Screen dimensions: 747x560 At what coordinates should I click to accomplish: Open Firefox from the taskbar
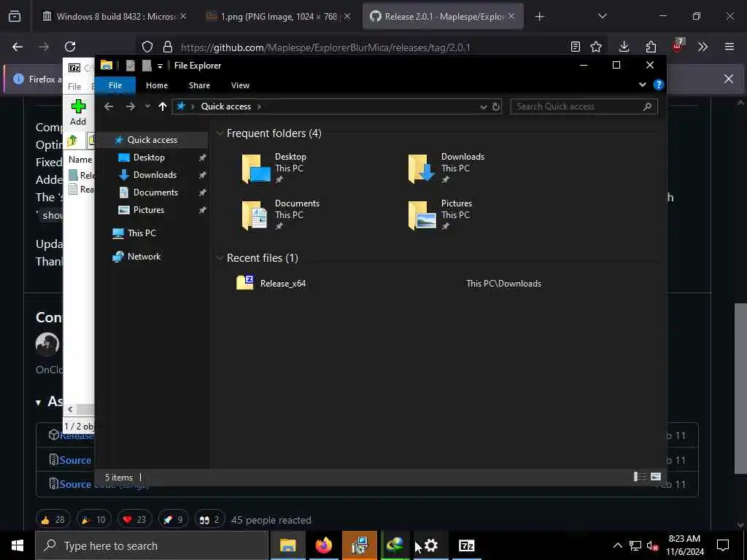coord(323,545)
